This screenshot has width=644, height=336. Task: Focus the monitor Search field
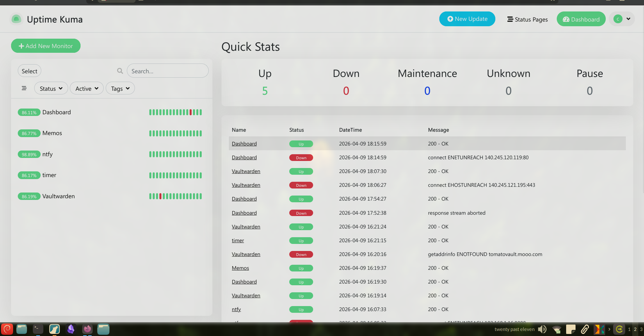[x=168, y=71]
